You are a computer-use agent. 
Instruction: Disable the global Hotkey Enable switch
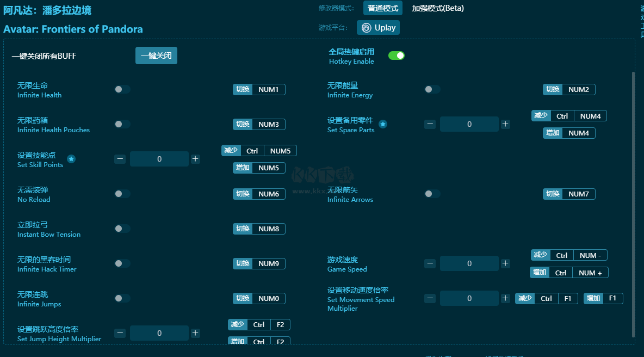pyautogui.click(x=397, y=56)
